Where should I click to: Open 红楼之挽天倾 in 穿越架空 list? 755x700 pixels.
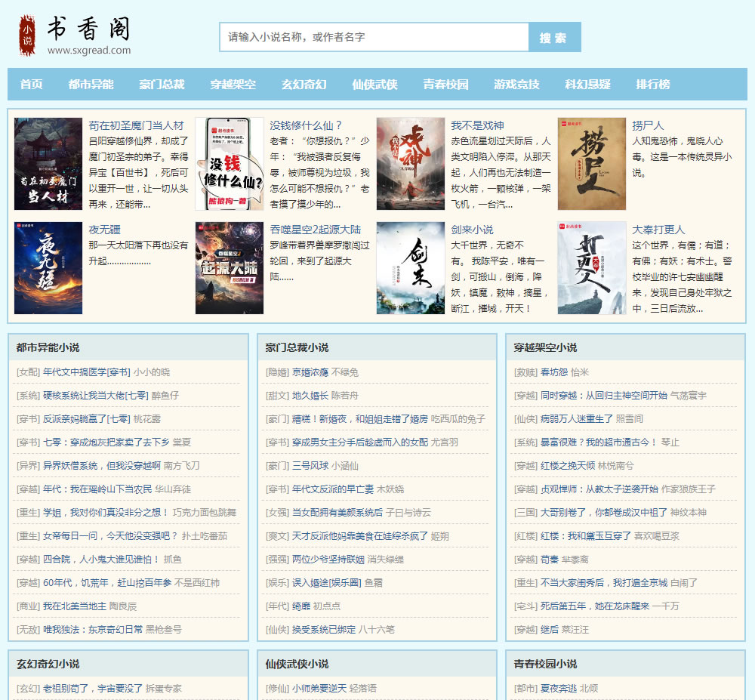point(567,466)
